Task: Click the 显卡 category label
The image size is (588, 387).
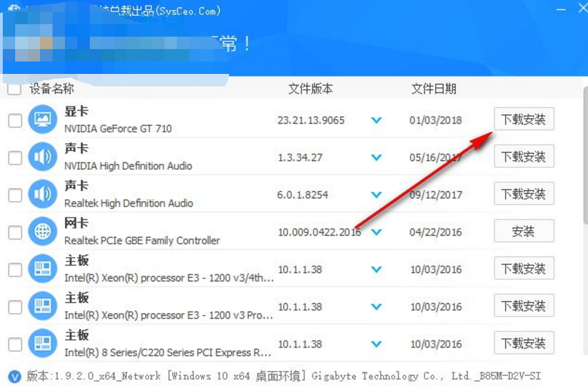Action: (76, 111)
